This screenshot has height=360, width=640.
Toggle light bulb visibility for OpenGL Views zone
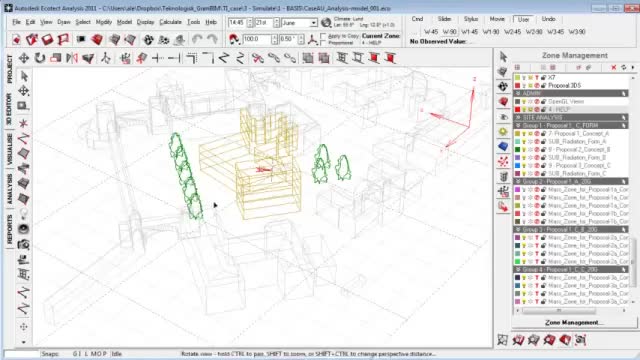tap(524, 102)
